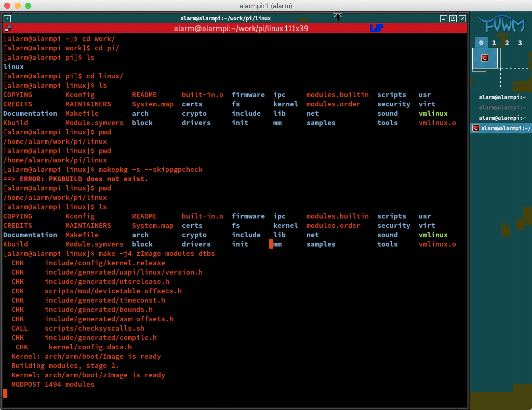Screen dimensions: 532x410
Task: Select desktop 0 tab in pager
Action: [x=481, y=43]
